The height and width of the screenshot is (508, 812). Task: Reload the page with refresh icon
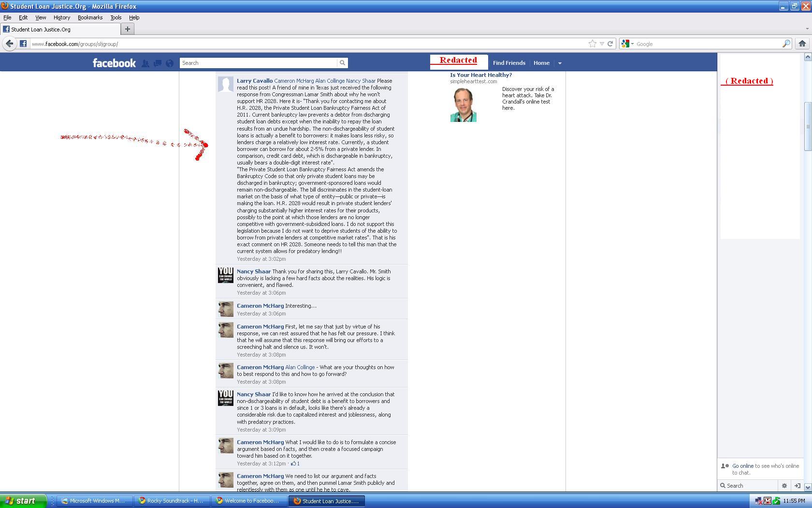tap(610, 44)
